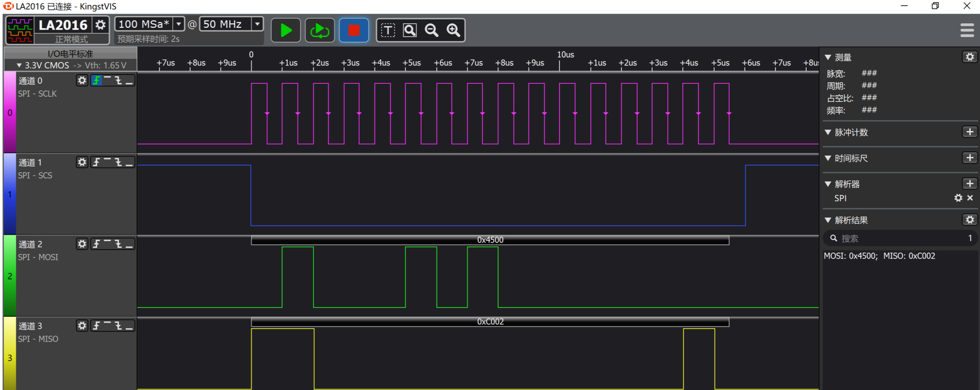Select the time cursor T tool

pyautogui.click(x=388, y=30)
